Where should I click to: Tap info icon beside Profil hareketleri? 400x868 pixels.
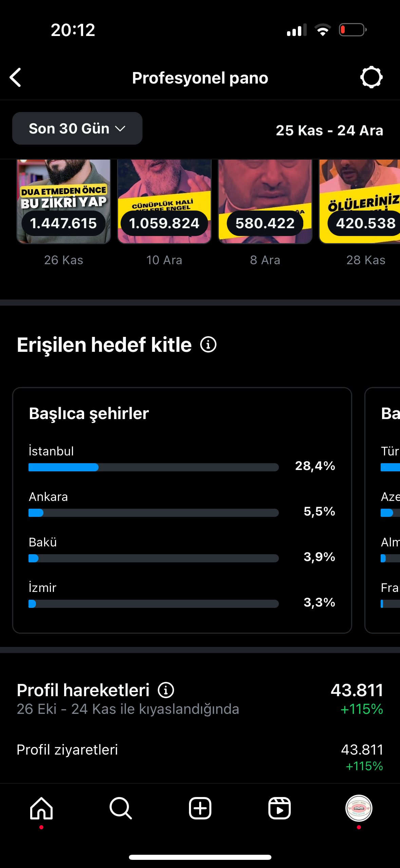click(166, 690)
